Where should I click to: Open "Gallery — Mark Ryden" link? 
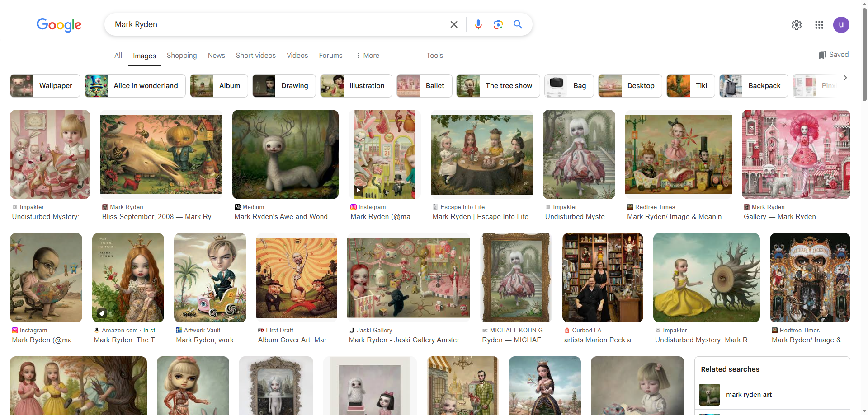tap(780, 217)
